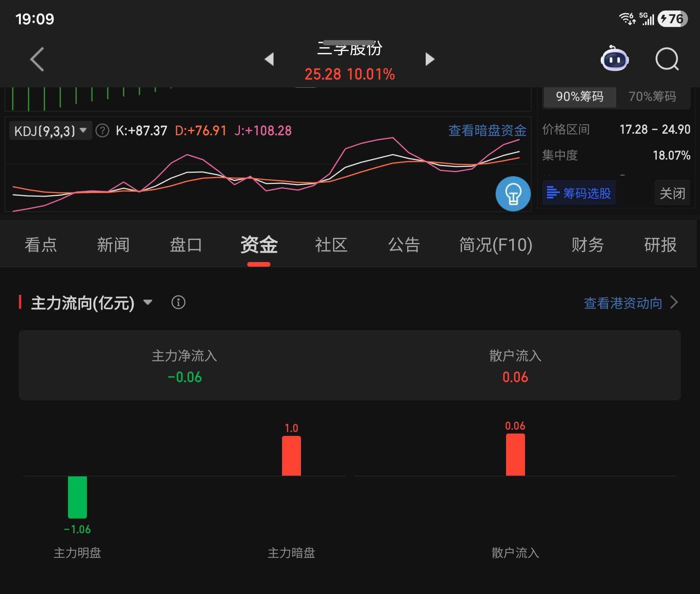Viewport: 700px width, 594px height.
Task: Open the search magnifier
Action: pos(667,59)
